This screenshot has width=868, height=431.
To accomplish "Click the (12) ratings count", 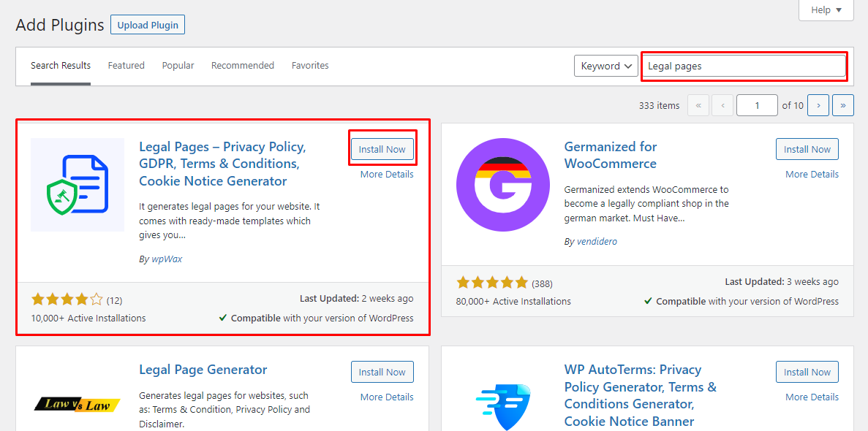I will pyautogui.click(x=114, y=300).
